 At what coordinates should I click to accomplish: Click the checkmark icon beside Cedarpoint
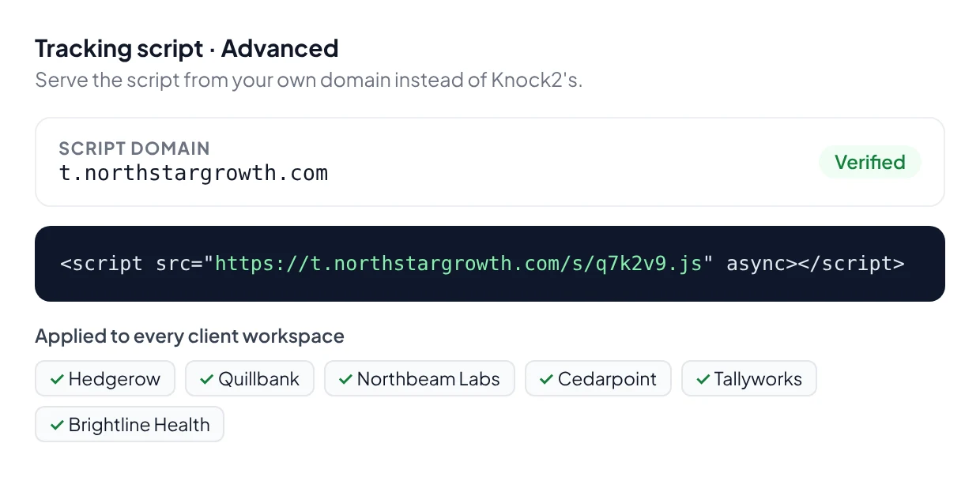click(547, 380)
